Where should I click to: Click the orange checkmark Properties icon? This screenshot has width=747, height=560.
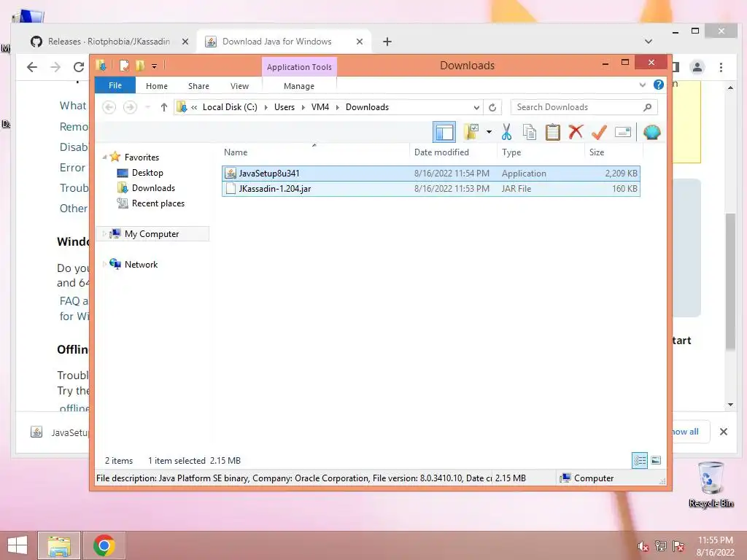click(x=599, y=132)
